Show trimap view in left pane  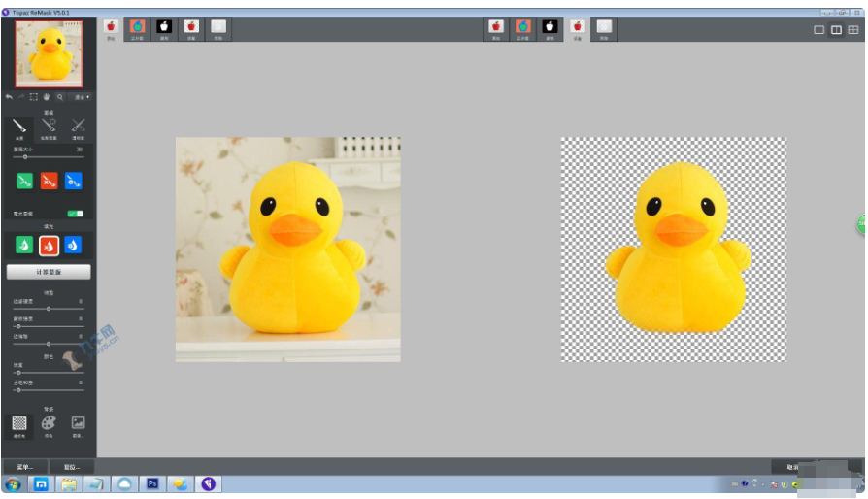137,29
